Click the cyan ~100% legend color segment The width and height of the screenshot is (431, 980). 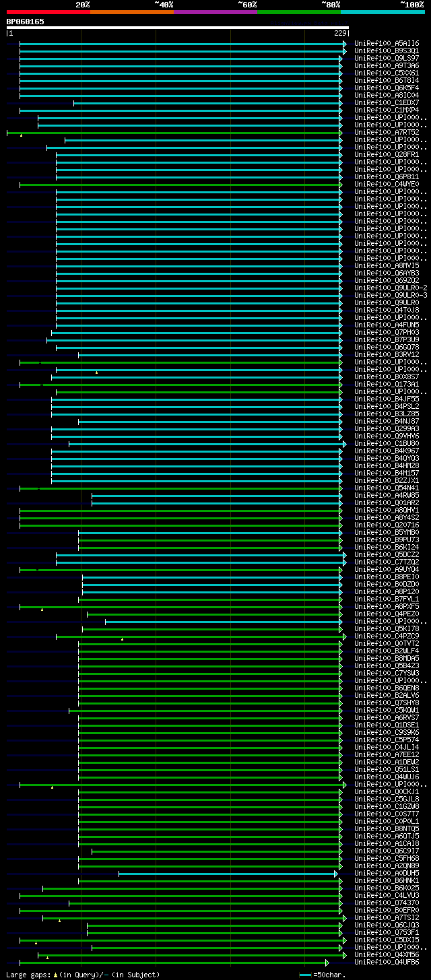(x=383, y=12)
